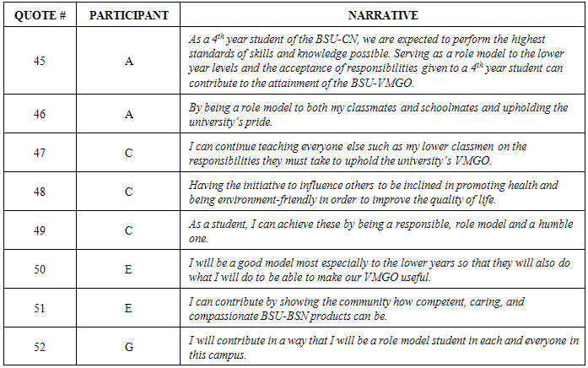
Task: Click participant G cell
Action: coord(128,347)
